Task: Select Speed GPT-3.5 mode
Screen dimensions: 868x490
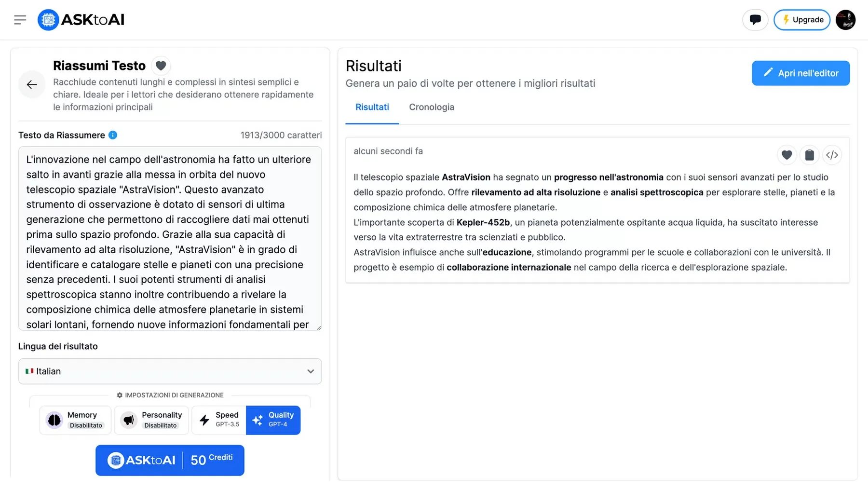Action: (219, 420)
